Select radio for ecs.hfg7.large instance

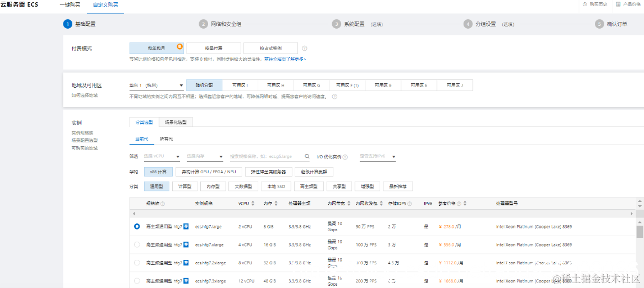pyautogui.click(x=137, y=226)
